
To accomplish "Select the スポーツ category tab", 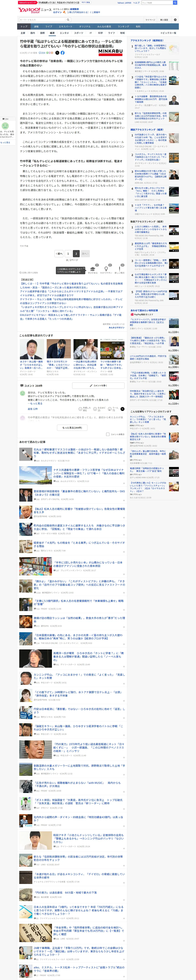I will tap(78, 33).
